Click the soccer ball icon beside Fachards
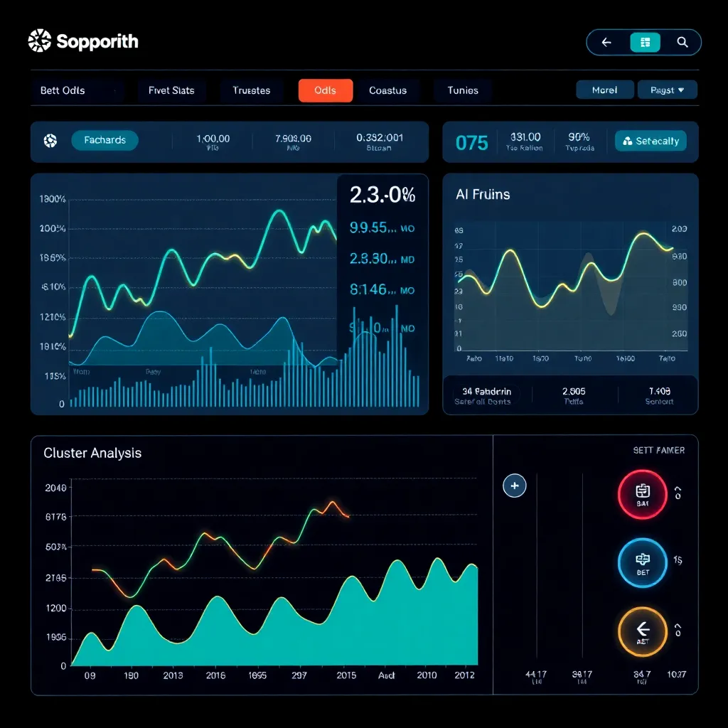728x728 pixels. [x=50, y=141]
